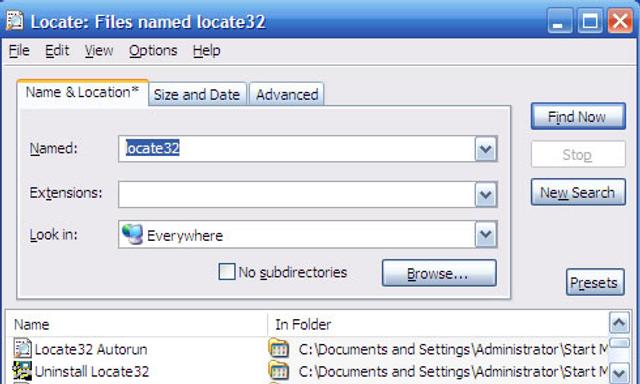Click folder icon beside Locate32 Autorun path

279,349
